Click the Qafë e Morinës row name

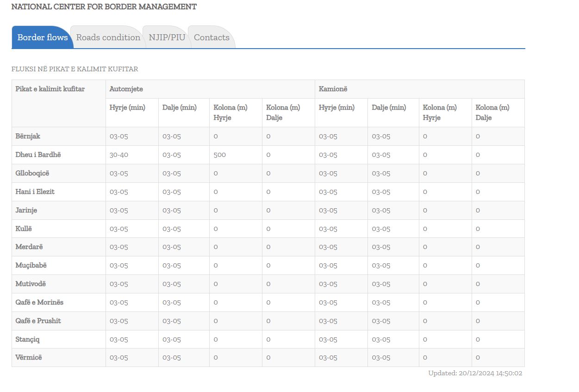(39, 302)
